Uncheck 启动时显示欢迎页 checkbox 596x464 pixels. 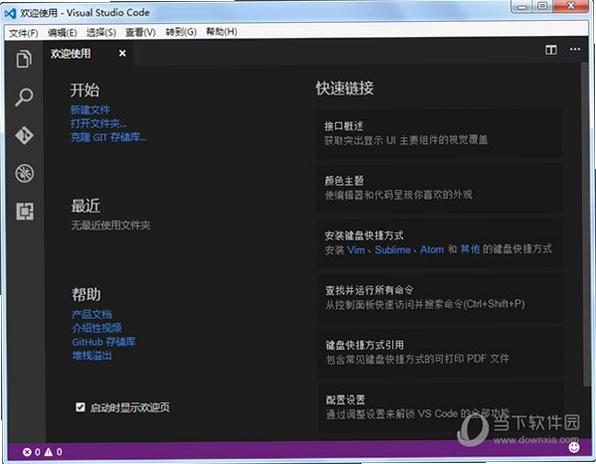click(80, 407)
